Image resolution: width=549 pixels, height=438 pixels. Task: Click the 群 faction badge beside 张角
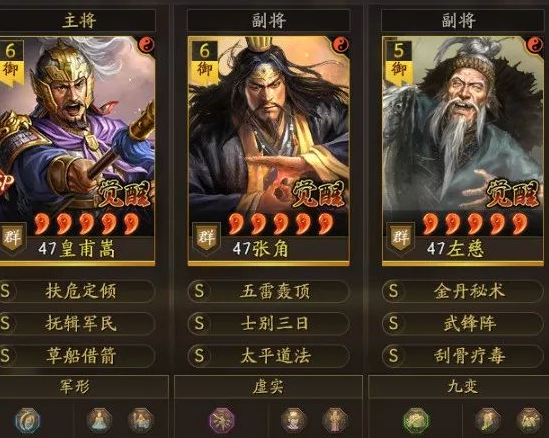pos(207,238)
